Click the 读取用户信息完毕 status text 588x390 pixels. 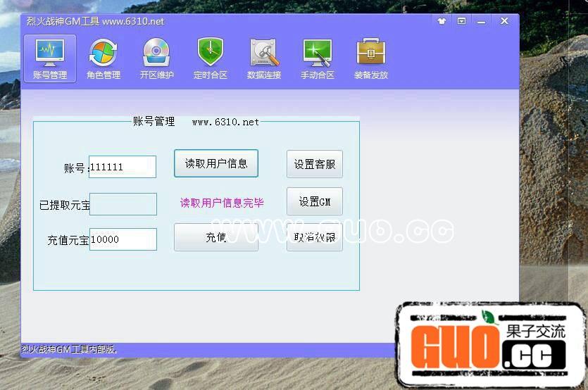(x=222, y=203)
